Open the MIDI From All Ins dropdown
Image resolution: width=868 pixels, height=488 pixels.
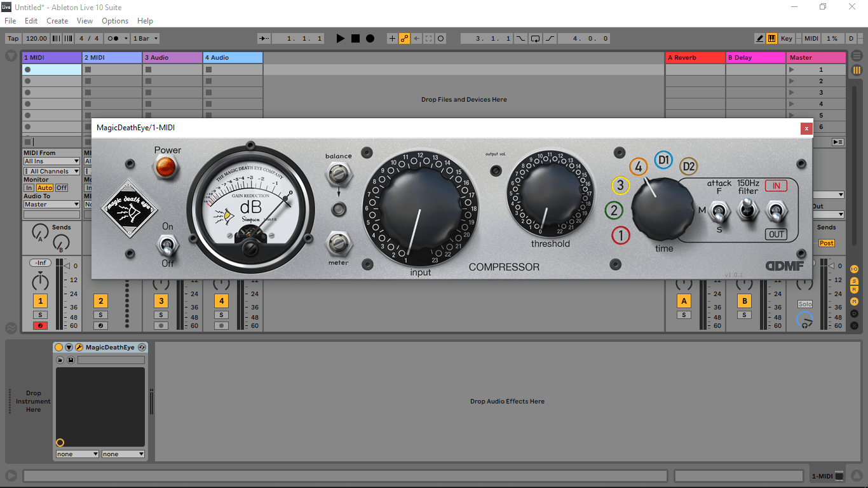tap(51, 161)
